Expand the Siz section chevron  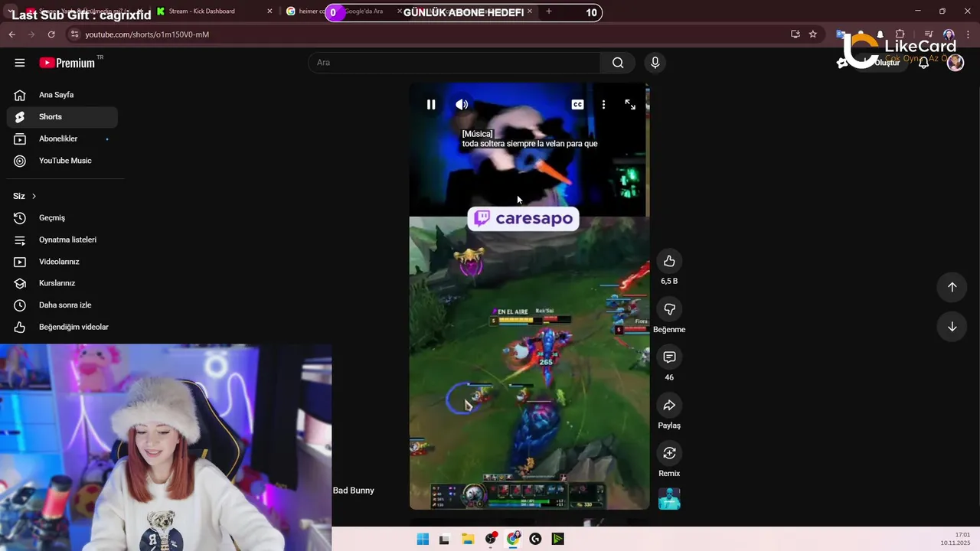[34, 196]
